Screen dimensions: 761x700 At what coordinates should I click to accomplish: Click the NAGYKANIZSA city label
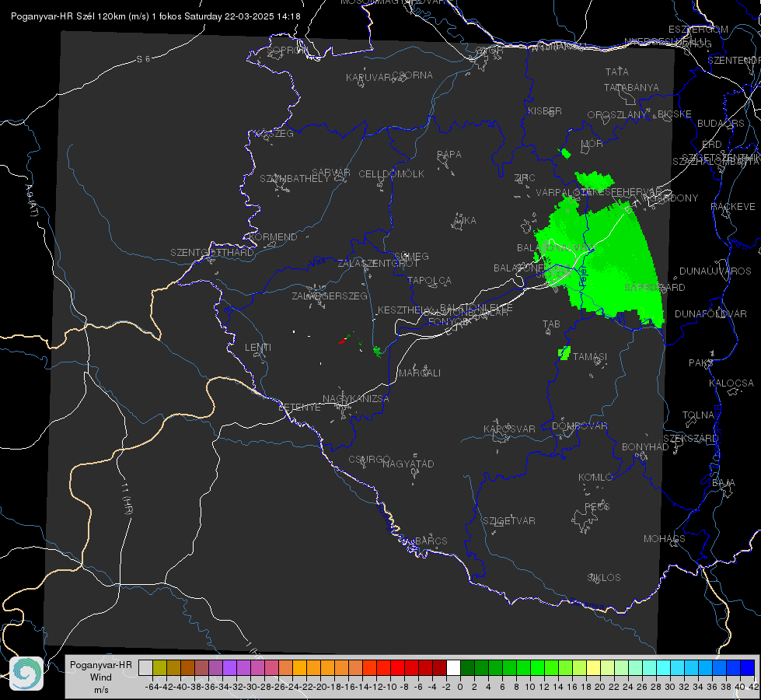tap(356, 399)
